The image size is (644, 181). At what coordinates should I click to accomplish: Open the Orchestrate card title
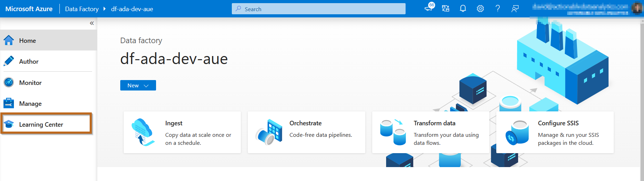point(305,123)
